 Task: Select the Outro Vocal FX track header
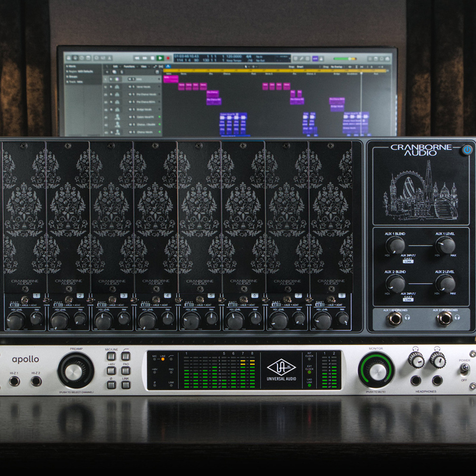tap(132, 117)
